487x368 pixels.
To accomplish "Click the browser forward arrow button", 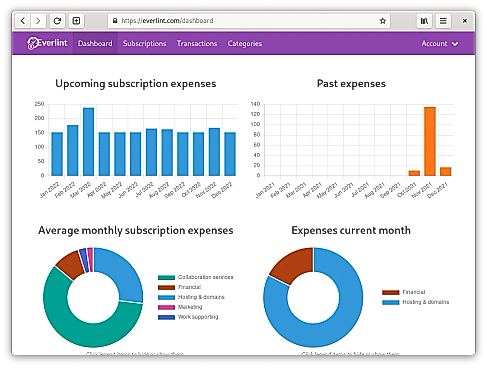I will [38, 21].
